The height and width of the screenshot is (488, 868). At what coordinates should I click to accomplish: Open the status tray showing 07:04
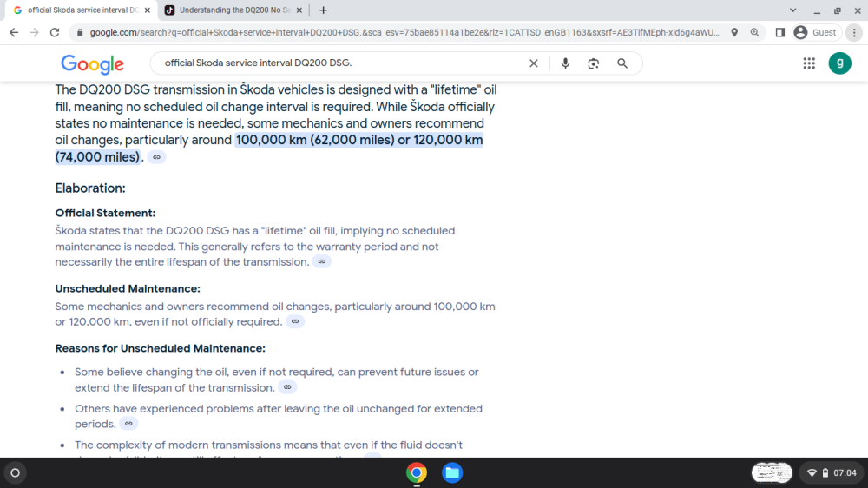point(832,473)
